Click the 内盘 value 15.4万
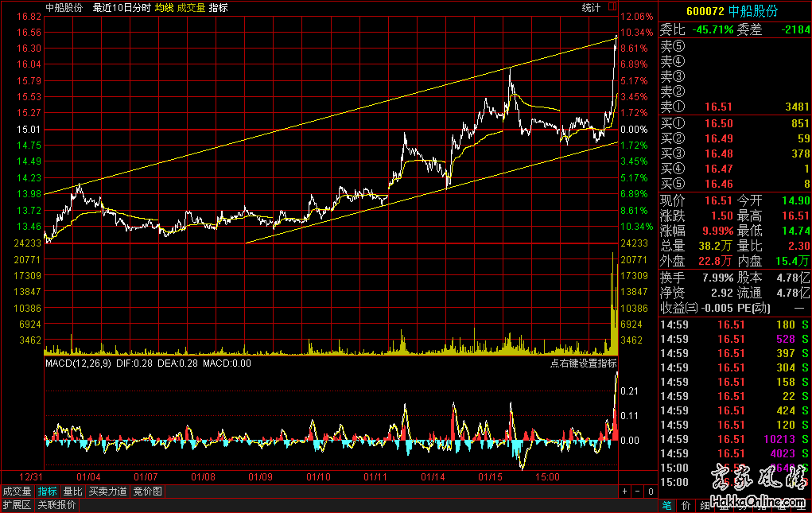 click(793, 261)
